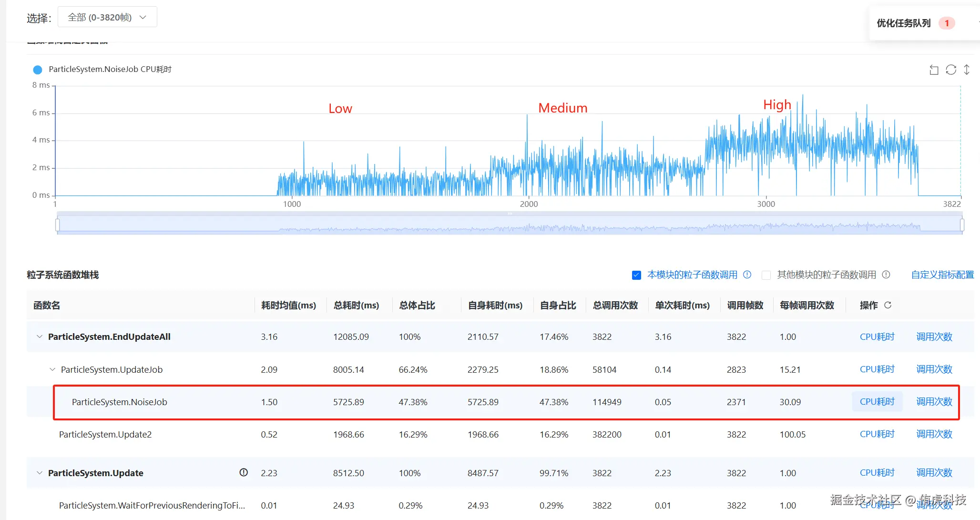Click 调用次数 for ParticleSystem.Update2 row
Screen dimensions: 980x520
934,434
